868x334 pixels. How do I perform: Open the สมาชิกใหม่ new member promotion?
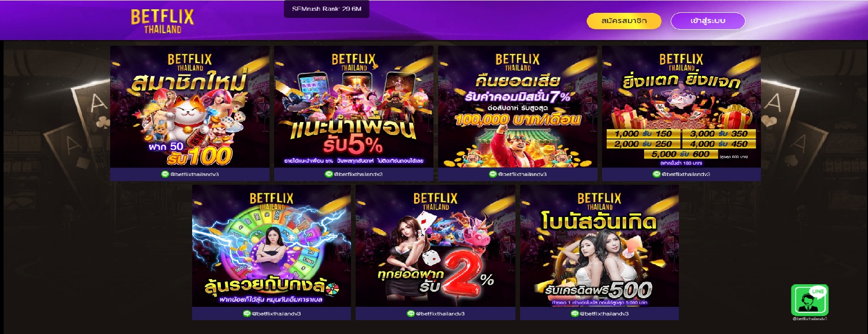(x=190, y=107)
